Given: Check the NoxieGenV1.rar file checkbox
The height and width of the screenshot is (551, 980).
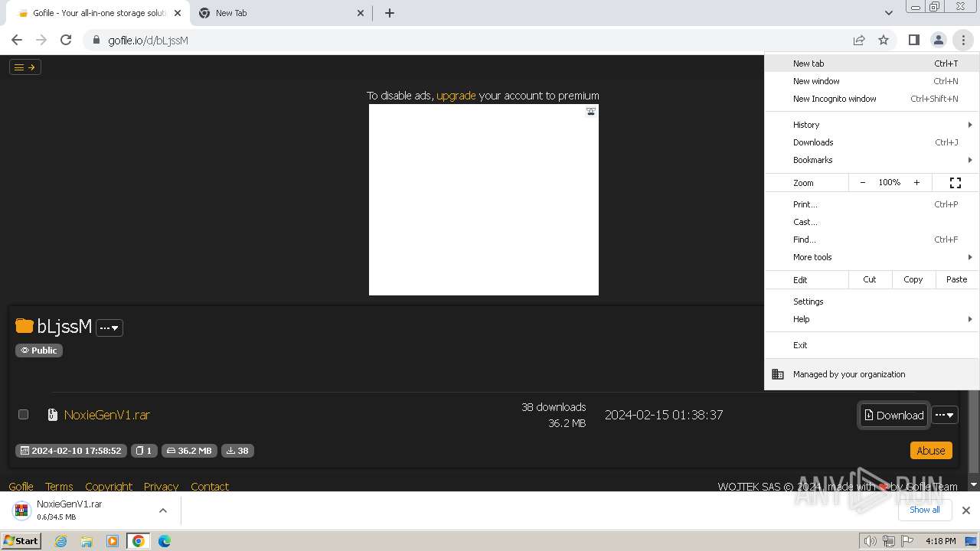Looking at the screenshot, I should [24, 414].
